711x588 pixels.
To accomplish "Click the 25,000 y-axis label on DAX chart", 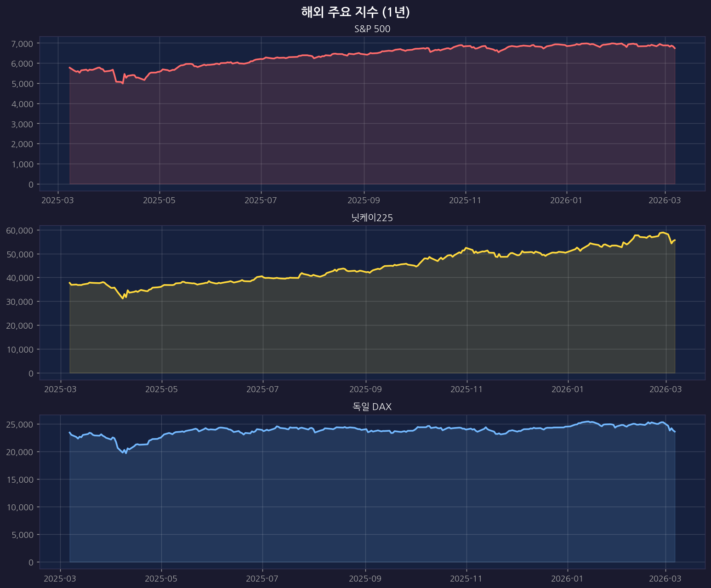I will [20, 424].
